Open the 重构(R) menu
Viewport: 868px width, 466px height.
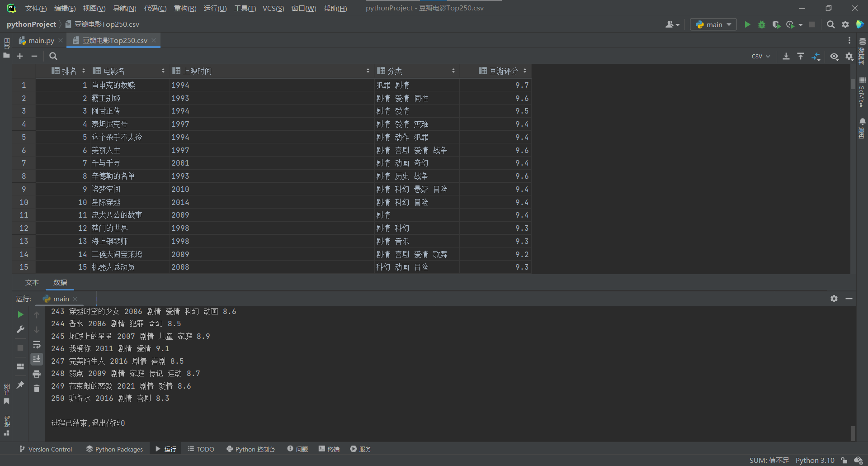185,8
